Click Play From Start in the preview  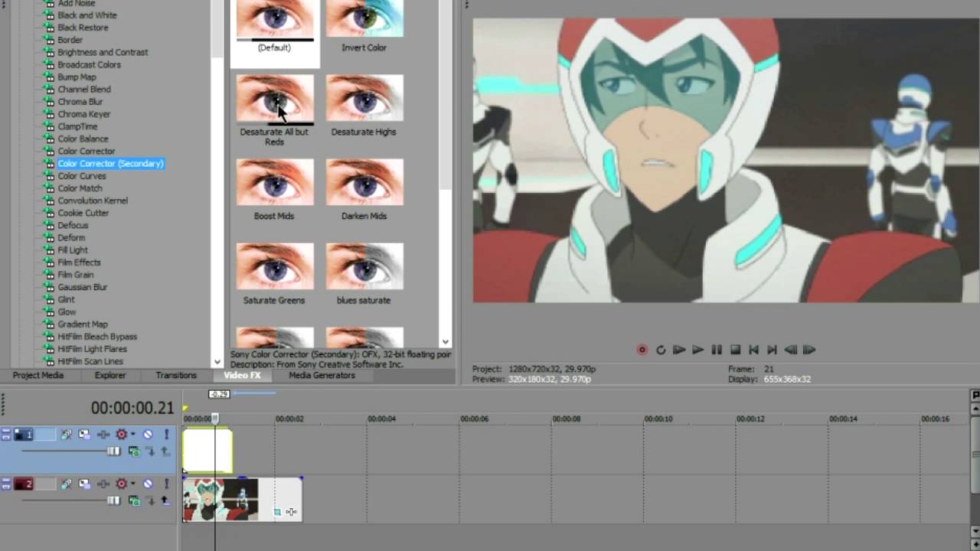pyautogui.click(x=679, y=350)
